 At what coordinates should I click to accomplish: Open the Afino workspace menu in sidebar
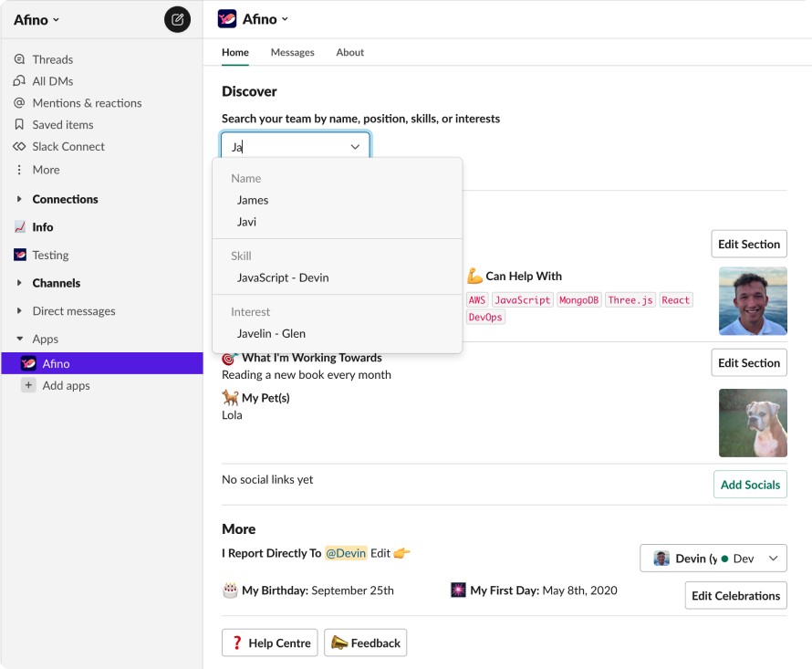point(36,20)
